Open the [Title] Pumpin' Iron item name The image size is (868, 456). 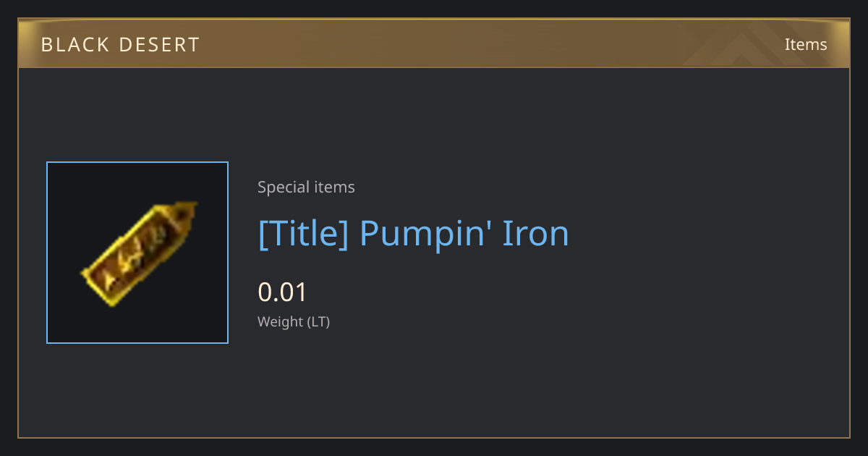tap(414, 234)
